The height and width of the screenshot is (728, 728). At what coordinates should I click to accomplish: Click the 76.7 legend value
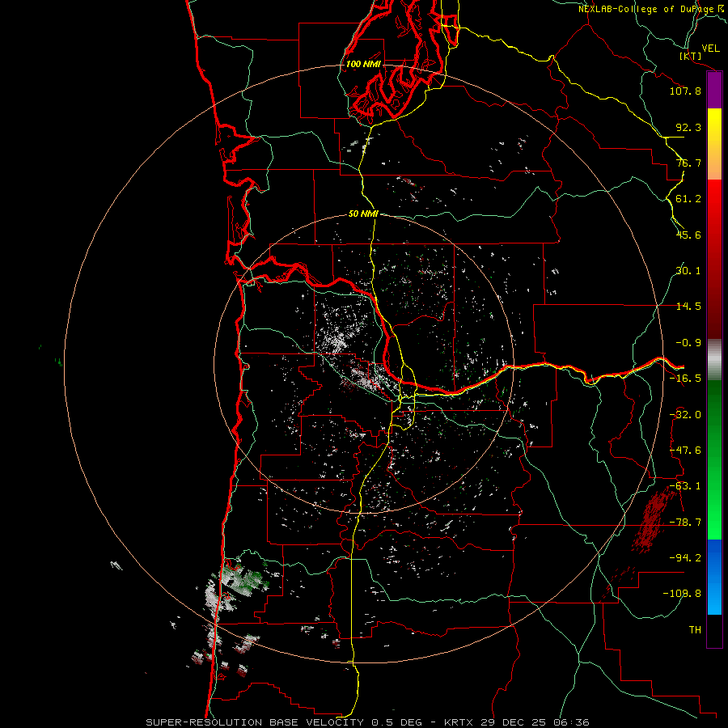click(x=688, y=163)
